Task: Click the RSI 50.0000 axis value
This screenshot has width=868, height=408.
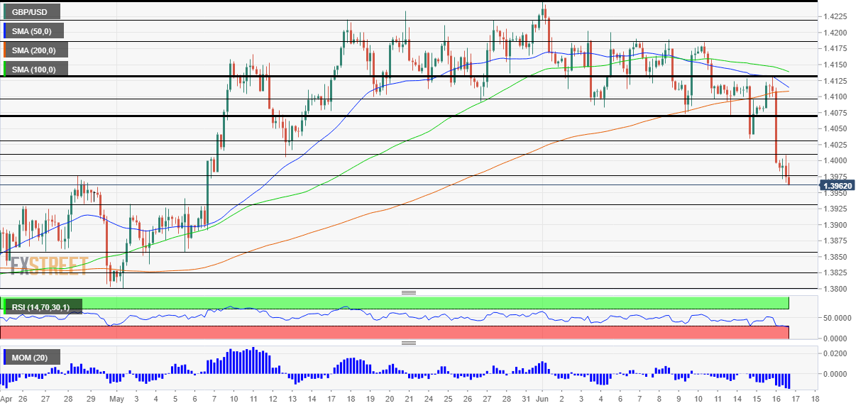Action: (x=837, y=318)
